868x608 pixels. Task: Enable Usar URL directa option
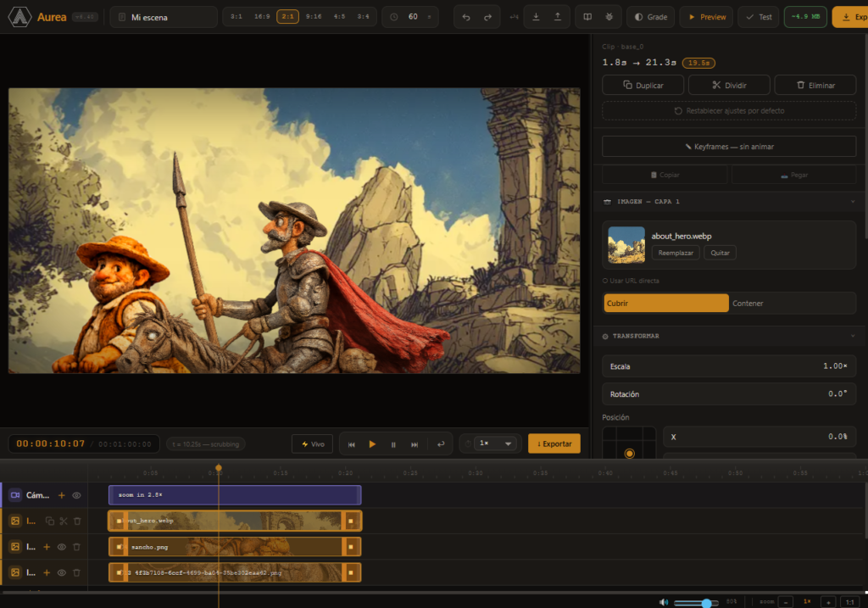point(631,281)
